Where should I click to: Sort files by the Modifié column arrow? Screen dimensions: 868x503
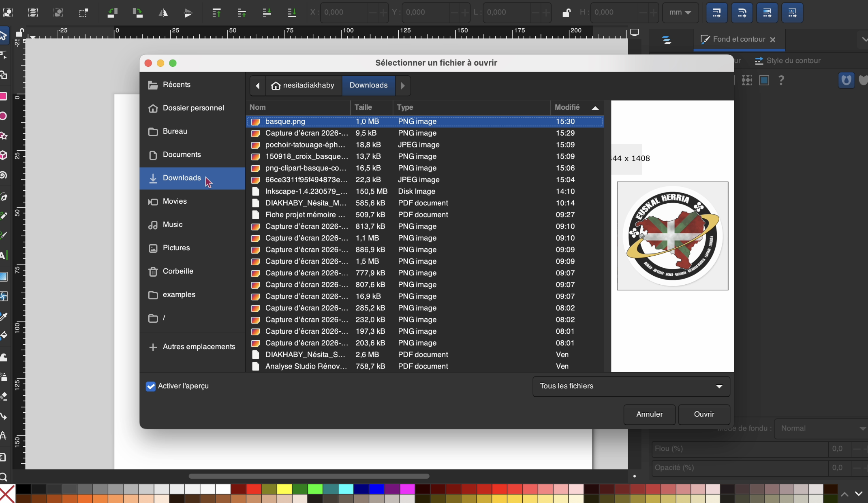(x=595, y=108)
